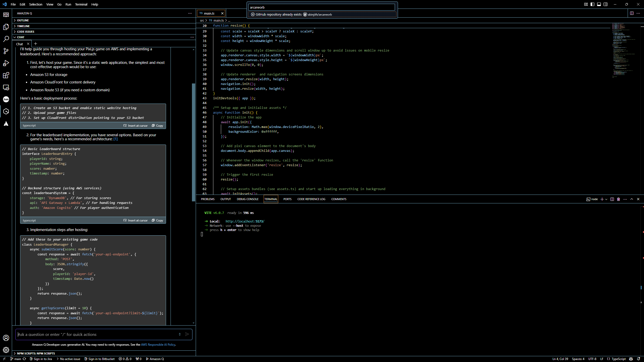Expand the TIMELINE section
Image resolution: width=644 pixels, height=362 pixels.
click(23, 26)
